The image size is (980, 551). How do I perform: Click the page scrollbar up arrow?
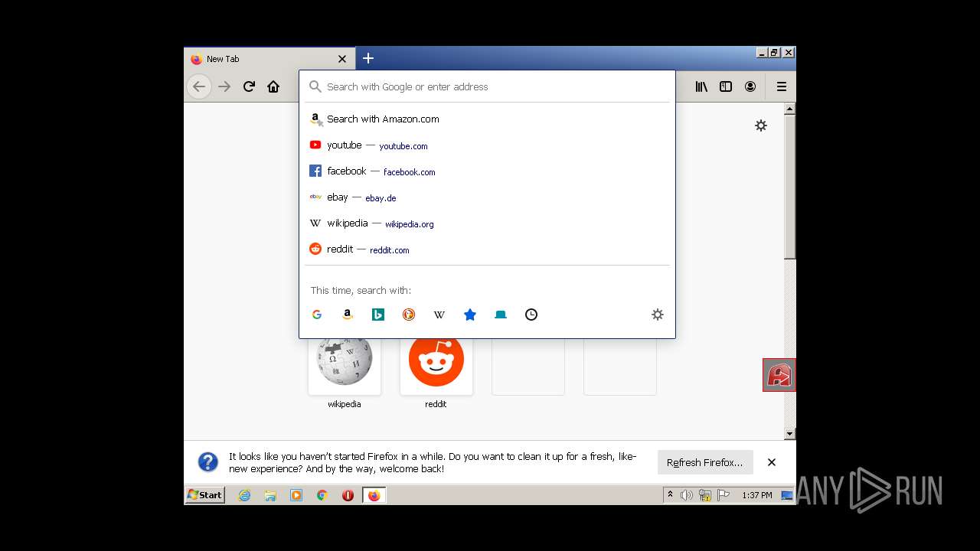click(790, 109)
